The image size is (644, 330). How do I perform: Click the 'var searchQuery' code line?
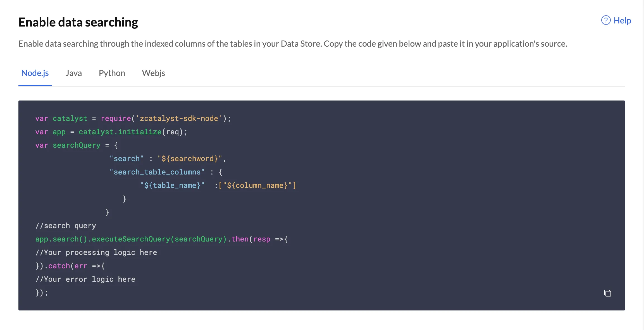77,145
